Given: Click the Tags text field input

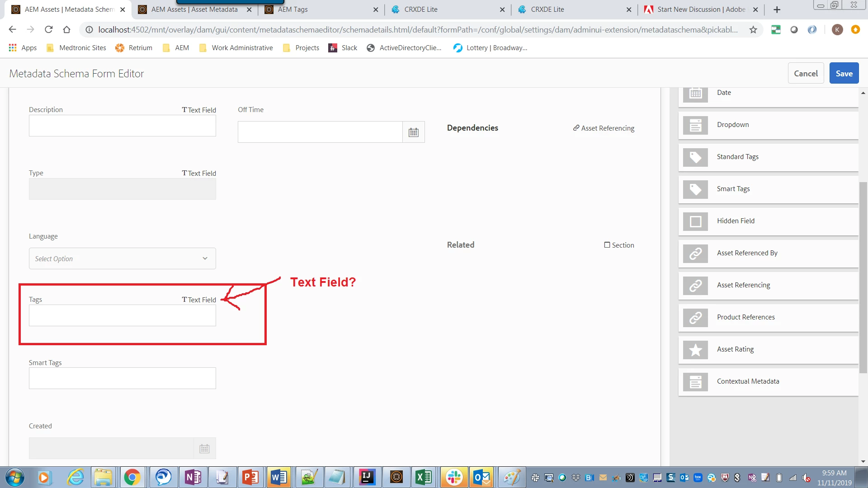Looking at the screenshot, I should 122,315.
